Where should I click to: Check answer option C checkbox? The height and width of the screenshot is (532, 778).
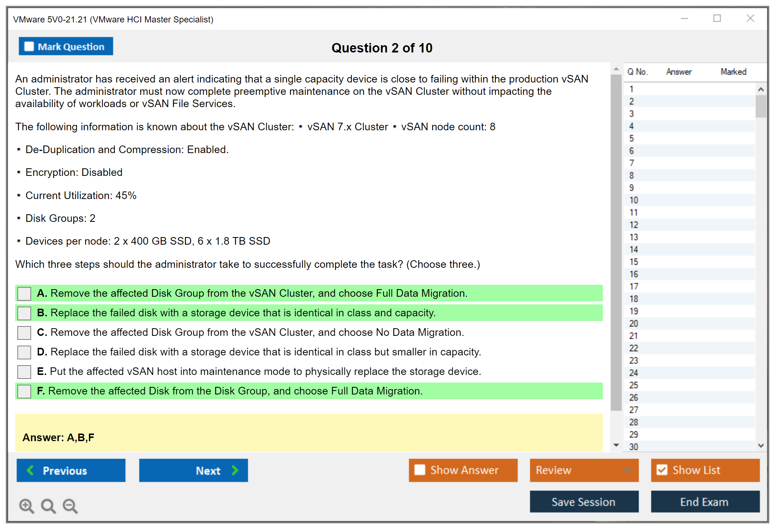coord(24,333)
